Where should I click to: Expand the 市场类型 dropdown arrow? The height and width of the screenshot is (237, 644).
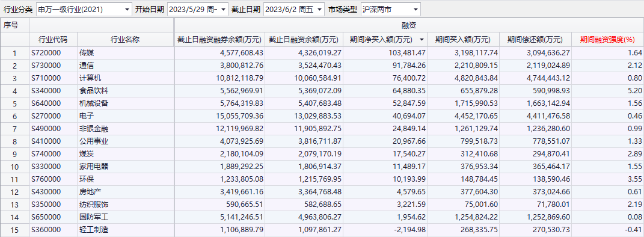coord(416,9)
